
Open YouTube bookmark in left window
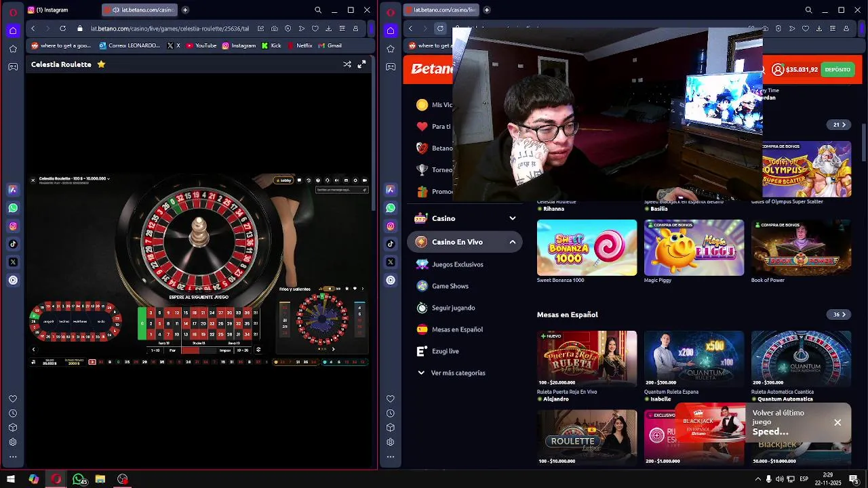pyautogui.click(x=201, y=45)
